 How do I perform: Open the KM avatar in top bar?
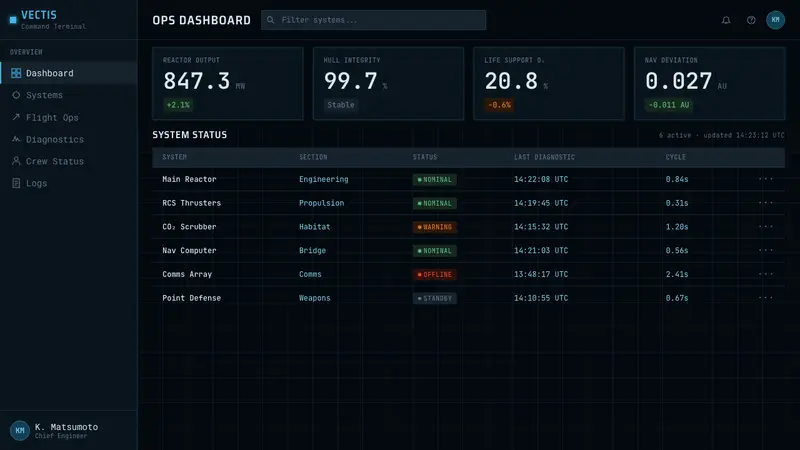(775, 20)
